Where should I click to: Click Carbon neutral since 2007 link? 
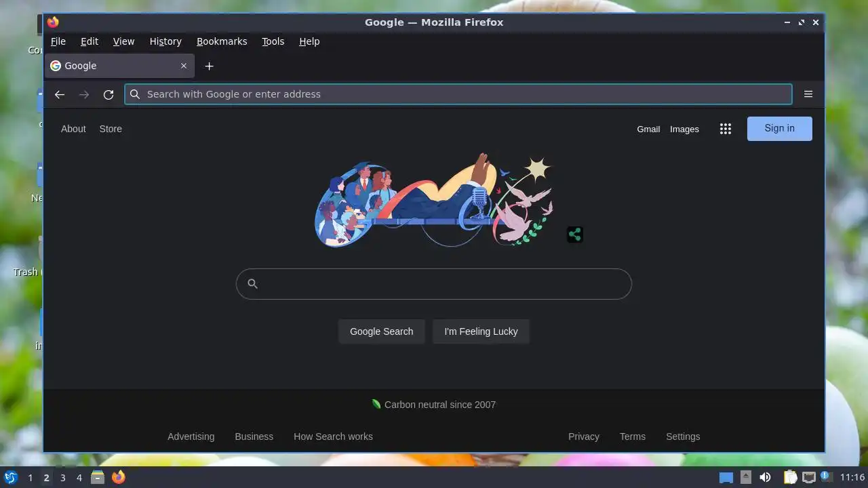coord(434,405)
